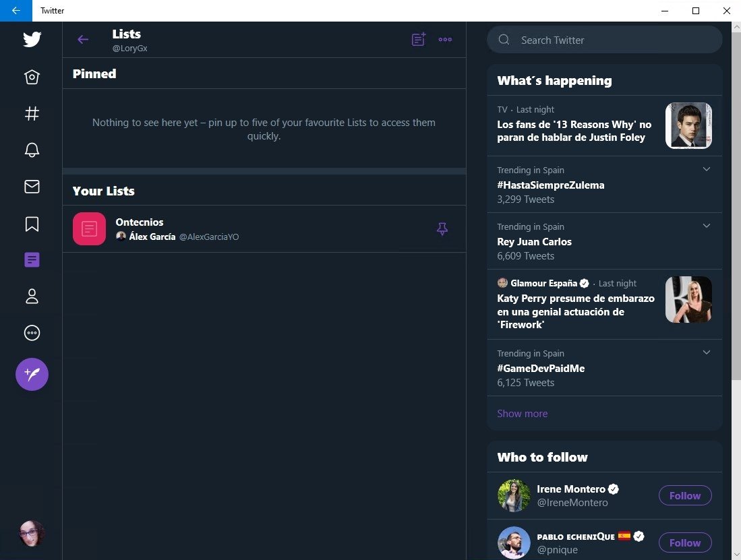The width and height of the screenshot is (741, 560).
Task: Open the Bookmarks icon
Action: click(32, 224)
